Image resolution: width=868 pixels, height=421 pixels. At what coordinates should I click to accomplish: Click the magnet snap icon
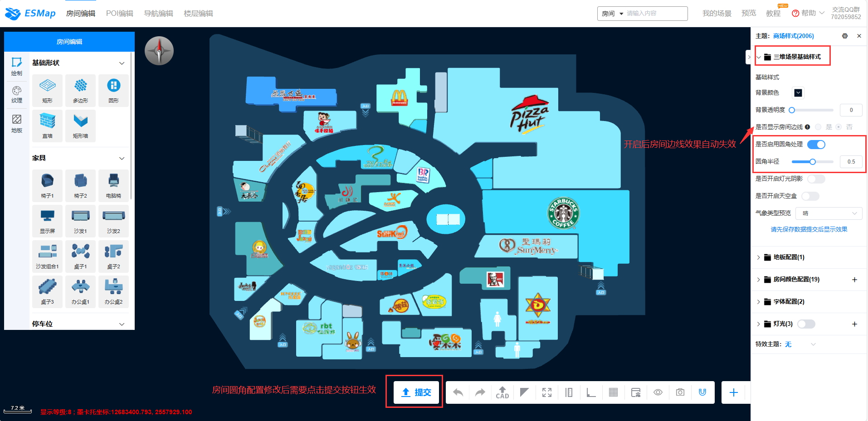(x=702, y=392)
